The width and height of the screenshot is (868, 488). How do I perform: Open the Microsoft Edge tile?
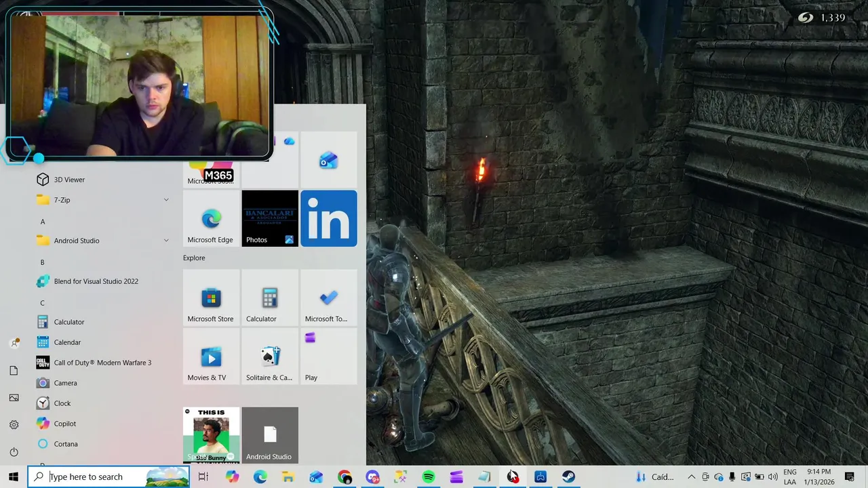(x=211, y=218)
